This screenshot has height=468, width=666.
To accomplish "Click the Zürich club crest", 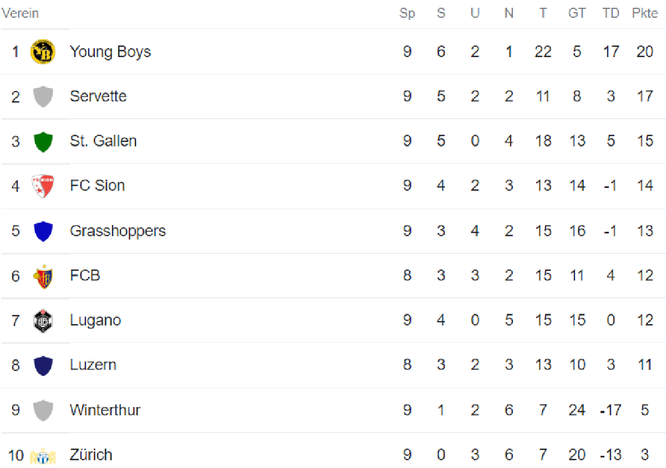I will tap(43, 457).
